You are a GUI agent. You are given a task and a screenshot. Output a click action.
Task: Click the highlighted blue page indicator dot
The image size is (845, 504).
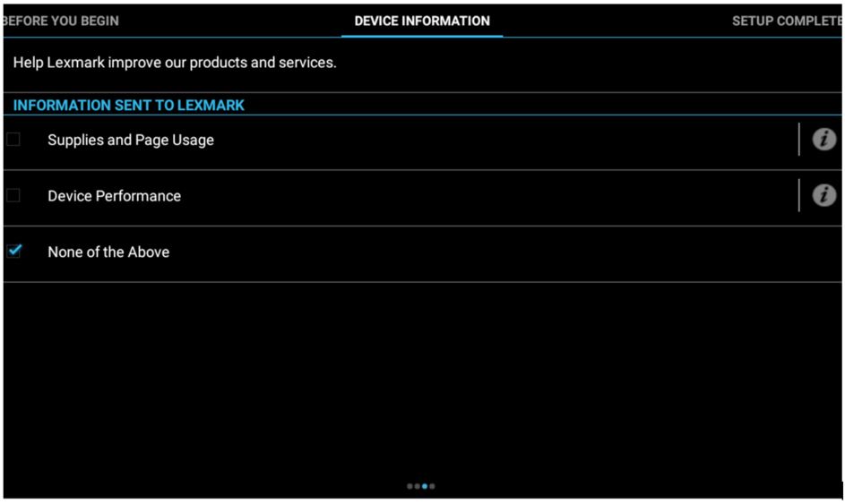pos(425,486)
